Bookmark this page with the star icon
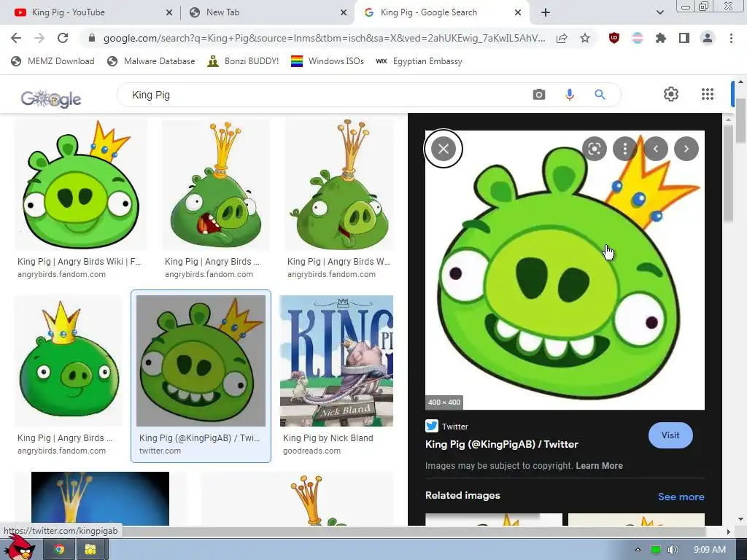The width and height of the screenshot is (747, 560). pyautogui.click(x=585, y=38)
